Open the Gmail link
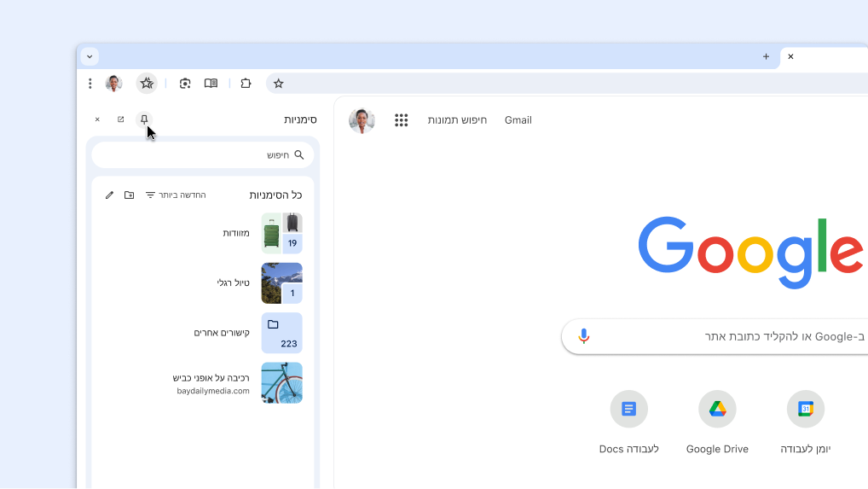This screenshot has height=489, width=868. pyautogui.click(x=518, y=120)
